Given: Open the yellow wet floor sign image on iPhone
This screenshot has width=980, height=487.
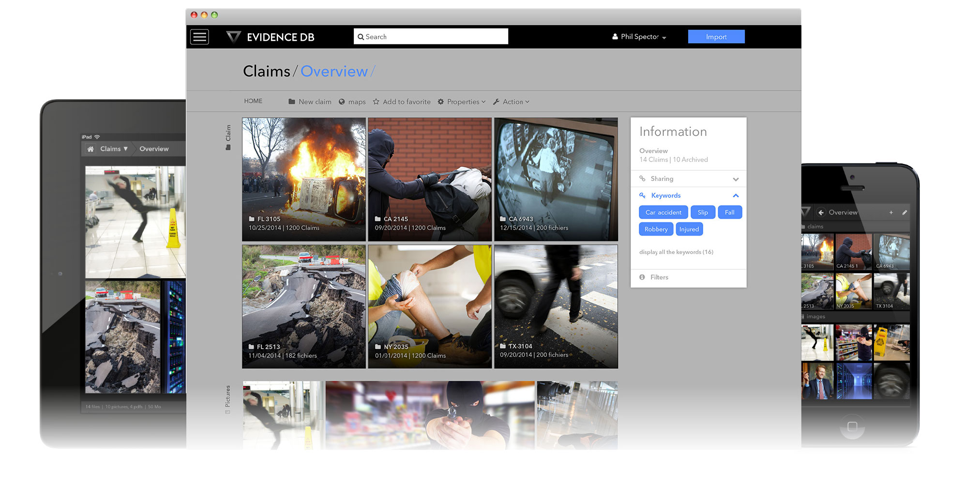Looking at the screenshot, I should coord(892,342).
